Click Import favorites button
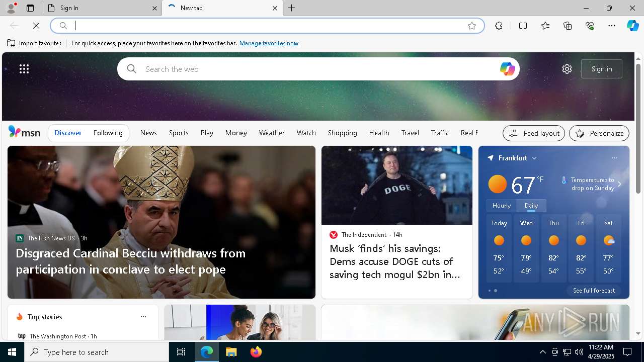Viewport: 644px width, 362px height. [x=34, y=43]
